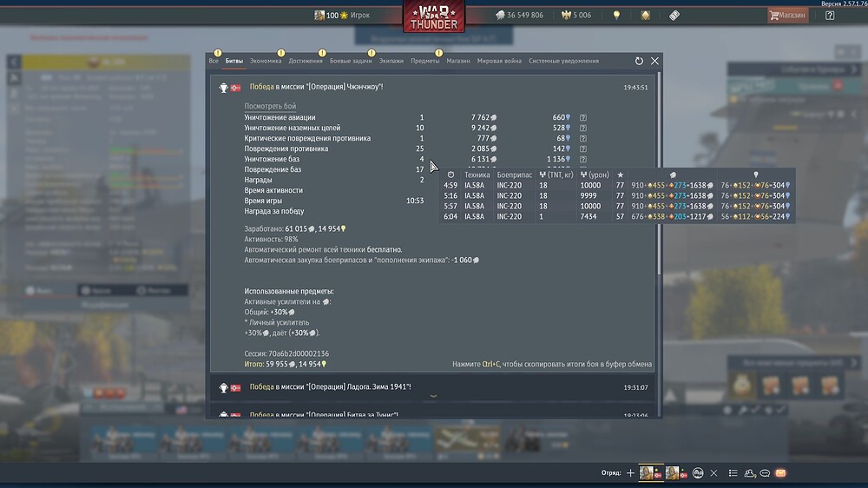This screenshot has width=868, height=488.
Task: Click the light bulb icon in top bar
Action: click(616, 16)
